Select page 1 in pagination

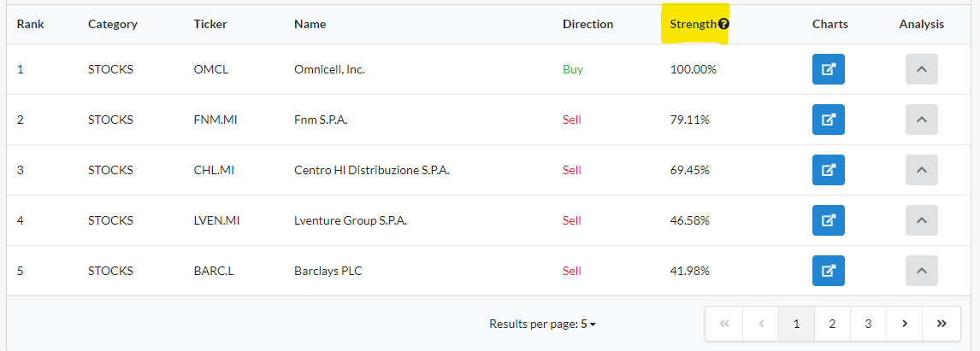pyautogui.click(x=796, y=324)
